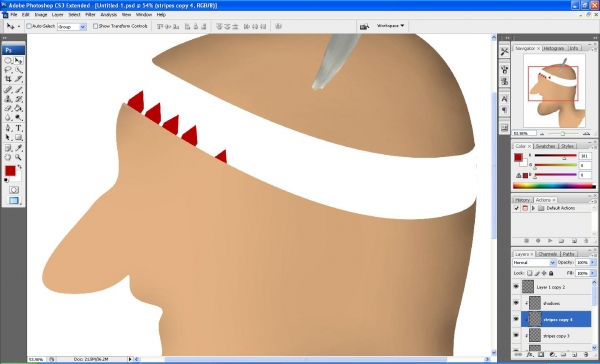This screenshot has height=364, width=600.
Task: Select the Paint Bucket tool
Action: (18, 108)
